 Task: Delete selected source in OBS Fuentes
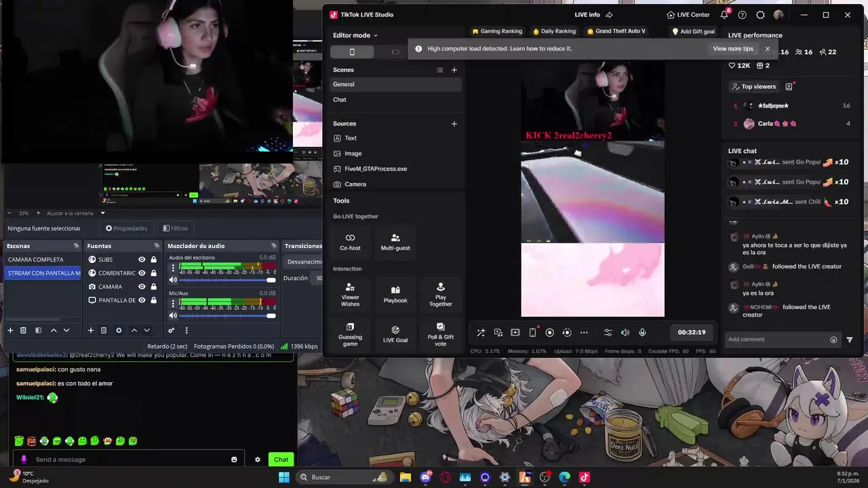103,330
